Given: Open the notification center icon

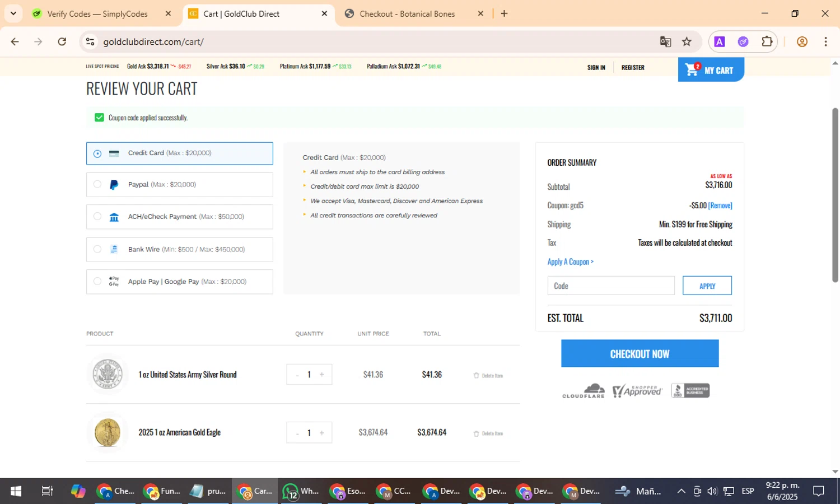Looking at the screenshot, I should click(819, 491).
